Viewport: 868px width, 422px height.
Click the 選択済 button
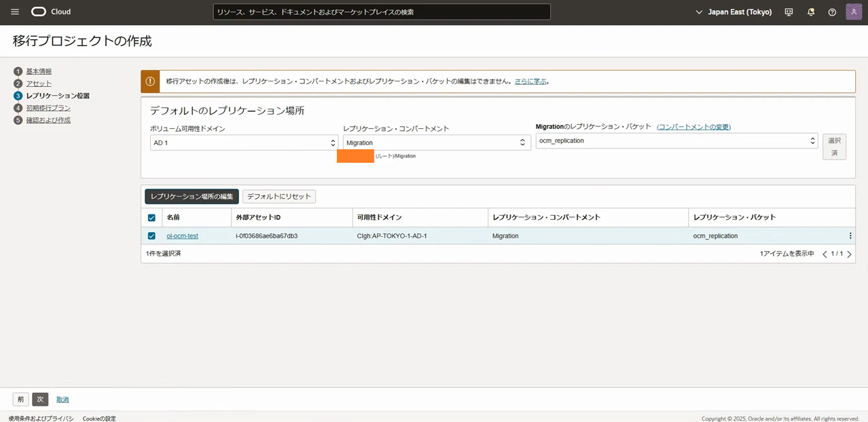coord(834,147)
